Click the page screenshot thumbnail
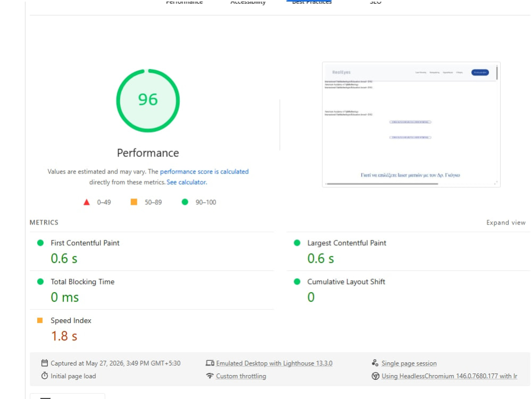Viewport: 532px width, 399px height. (411, 124)
